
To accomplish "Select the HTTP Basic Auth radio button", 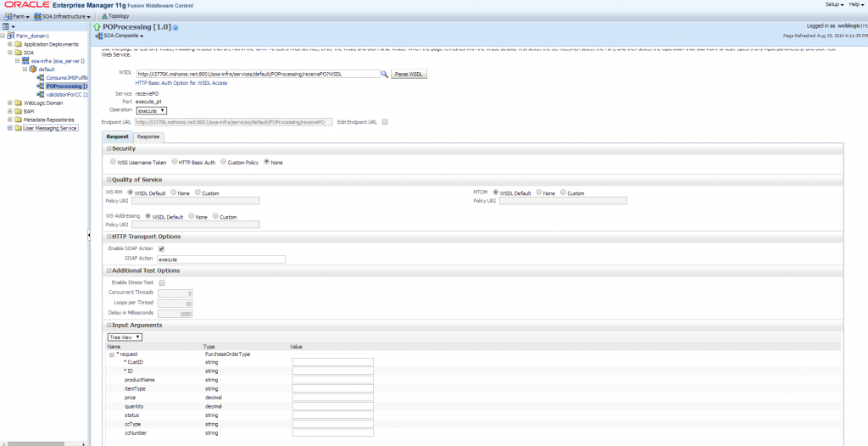I will coord(175,162).
